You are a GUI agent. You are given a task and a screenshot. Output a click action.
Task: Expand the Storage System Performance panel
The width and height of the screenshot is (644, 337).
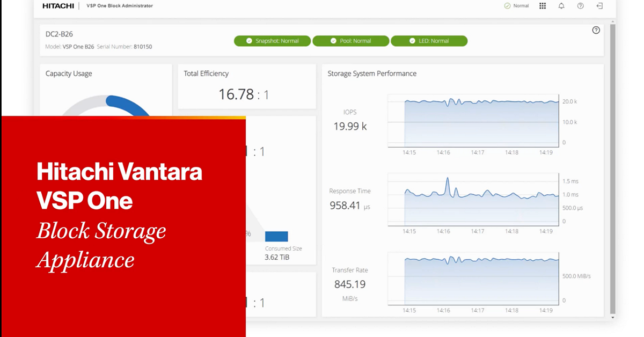click(371, 74)
